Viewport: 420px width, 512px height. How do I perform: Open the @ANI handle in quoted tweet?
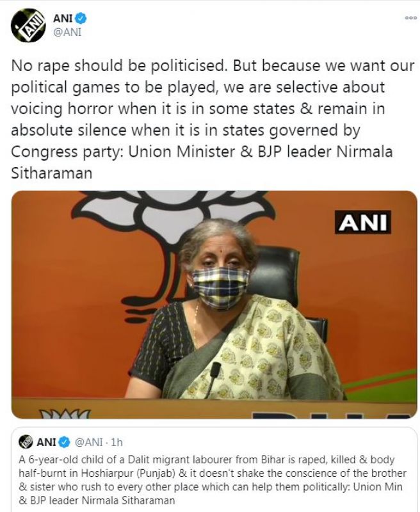89,442
